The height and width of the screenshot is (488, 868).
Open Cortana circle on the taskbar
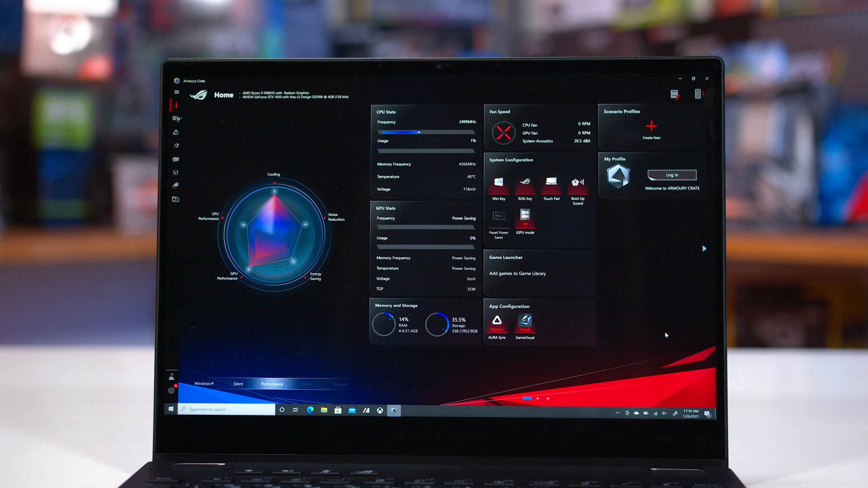point(282,410)
